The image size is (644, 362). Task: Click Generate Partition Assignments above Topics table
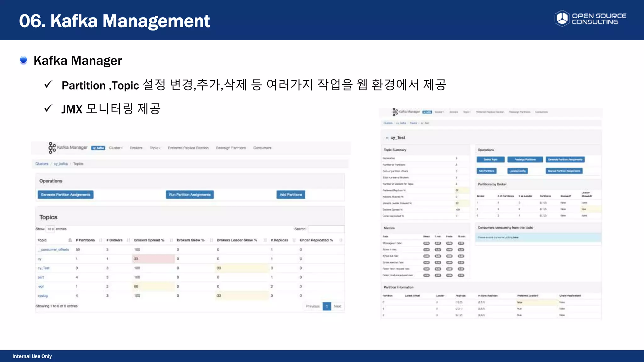65,195
